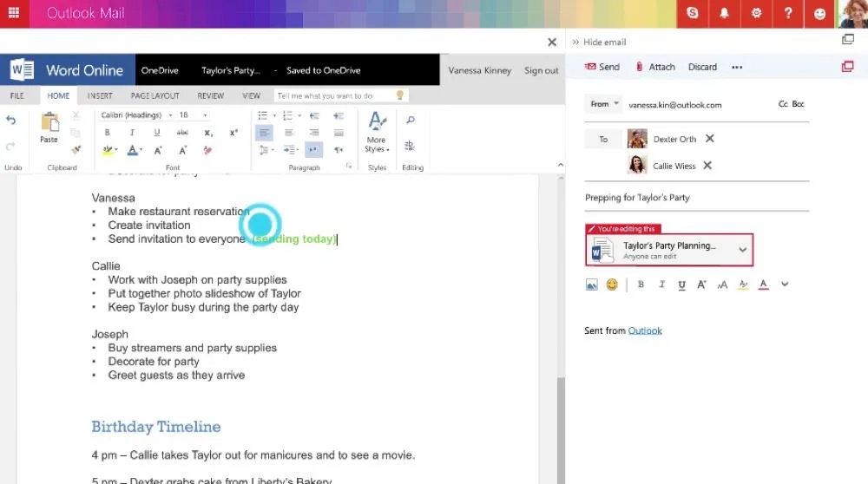The image size is (868, 484).
Task: Click the Tell me search box
Action: [340, 95]
